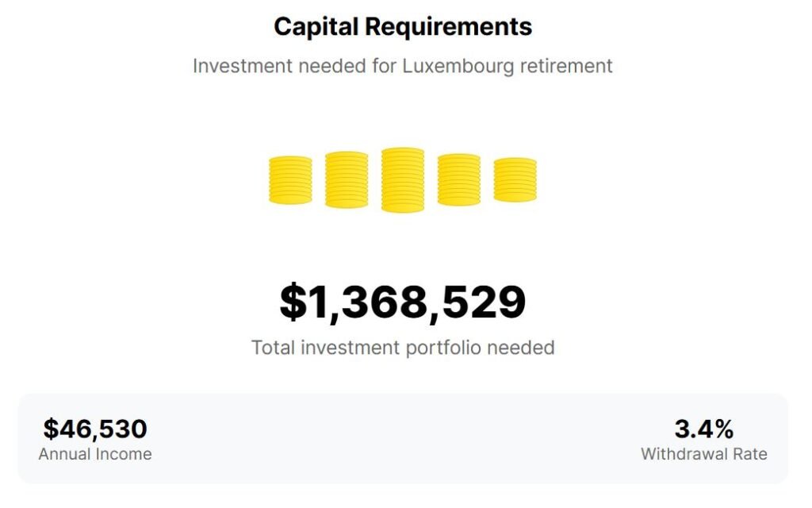Screen dimensions: 812x508
Task: Click the leftmost gold coin stack
Action: coord(290,180)
